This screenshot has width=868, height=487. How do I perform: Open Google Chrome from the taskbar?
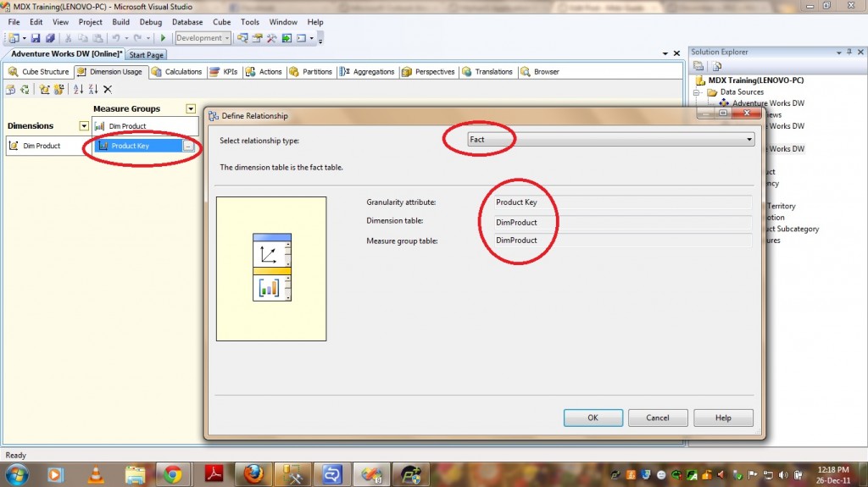pyautogui.click(x=173, y=473)
